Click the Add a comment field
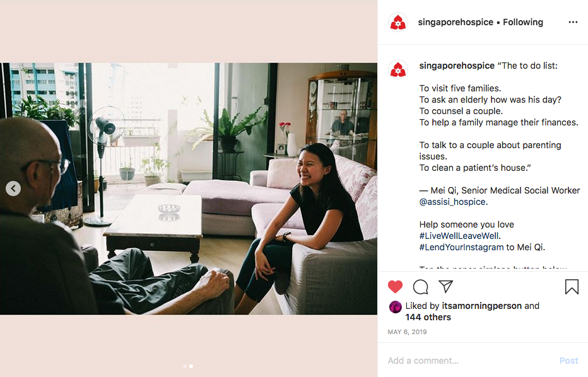 [x=470, y=361]
